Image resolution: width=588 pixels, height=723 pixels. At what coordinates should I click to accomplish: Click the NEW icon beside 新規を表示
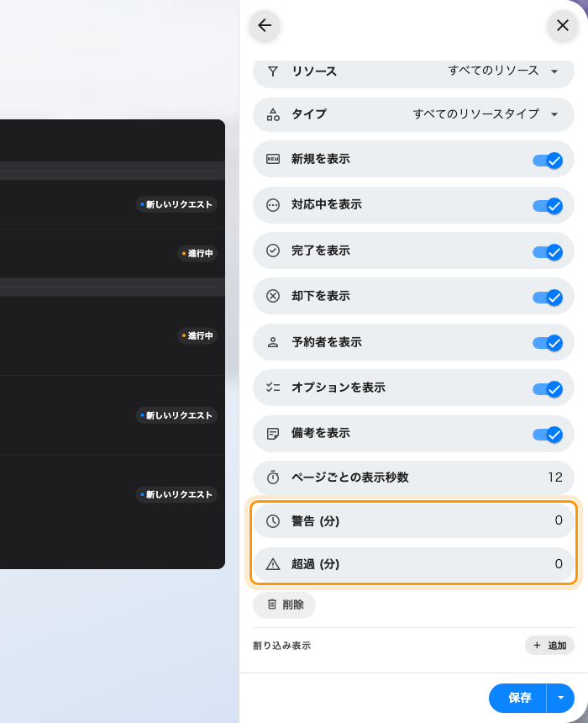click(273, 159)
